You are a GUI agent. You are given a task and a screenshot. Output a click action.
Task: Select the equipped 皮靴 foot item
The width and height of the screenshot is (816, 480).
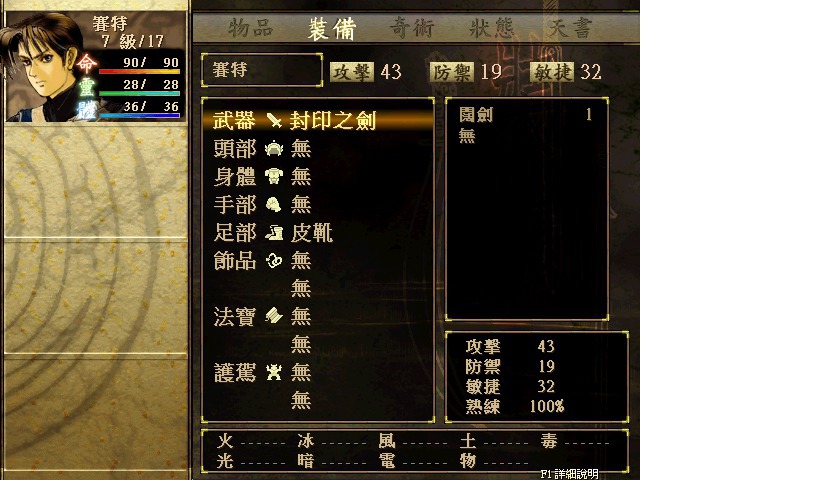pyautogui.click(x=312, y=232)
